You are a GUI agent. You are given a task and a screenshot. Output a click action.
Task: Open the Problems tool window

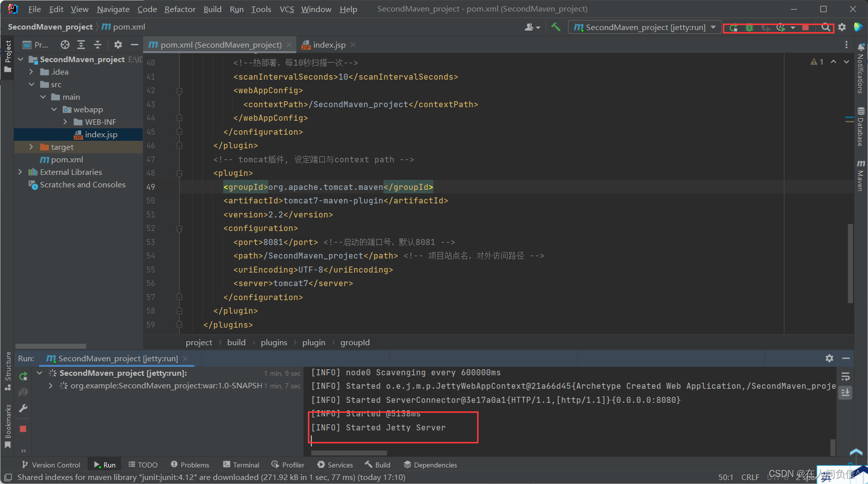[190, 465]
